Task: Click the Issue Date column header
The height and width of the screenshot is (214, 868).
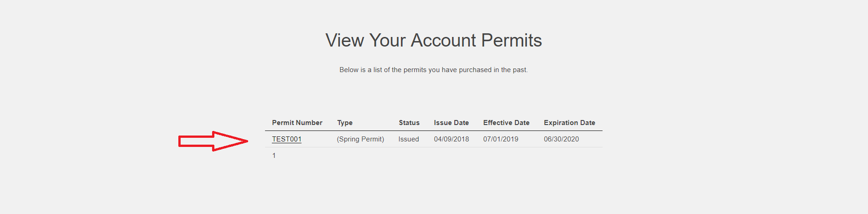Action: [x=451, y=123]
